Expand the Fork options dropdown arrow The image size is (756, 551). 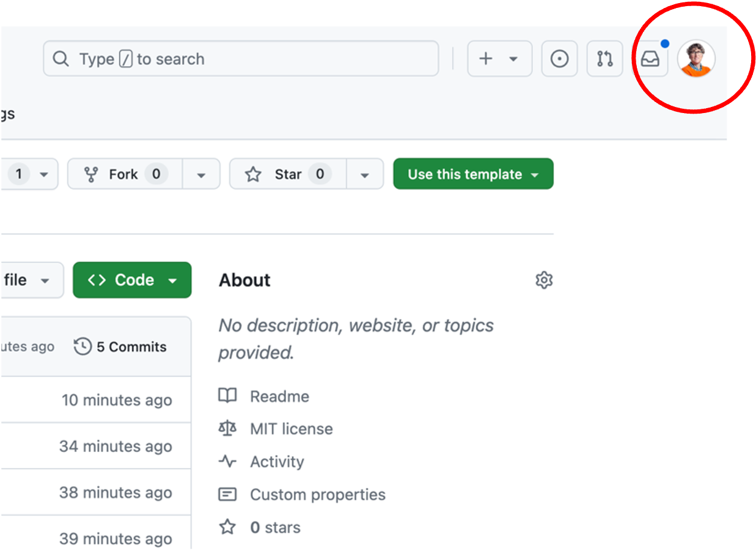202,173
